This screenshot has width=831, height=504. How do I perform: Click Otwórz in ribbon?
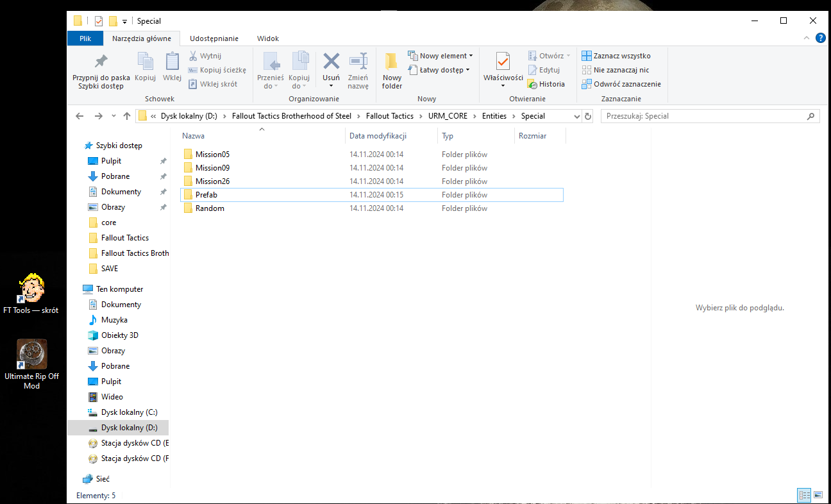549,56
